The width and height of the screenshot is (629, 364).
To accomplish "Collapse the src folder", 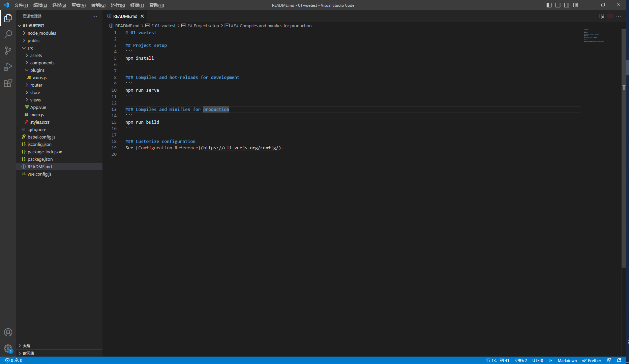I will point(59,48).
